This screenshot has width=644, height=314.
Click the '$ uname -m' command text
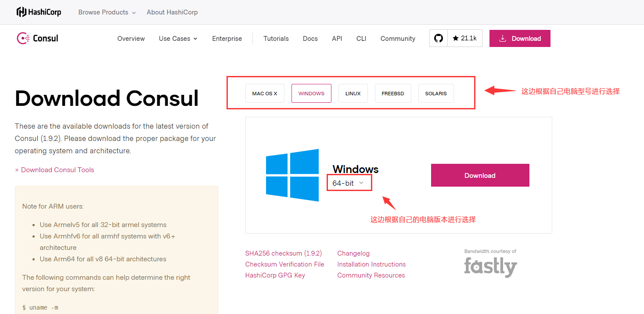tap(41, 307)
